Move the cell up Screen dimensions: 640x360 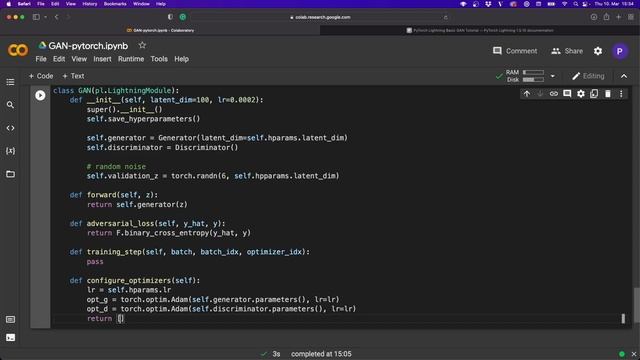tap(527, 94)
